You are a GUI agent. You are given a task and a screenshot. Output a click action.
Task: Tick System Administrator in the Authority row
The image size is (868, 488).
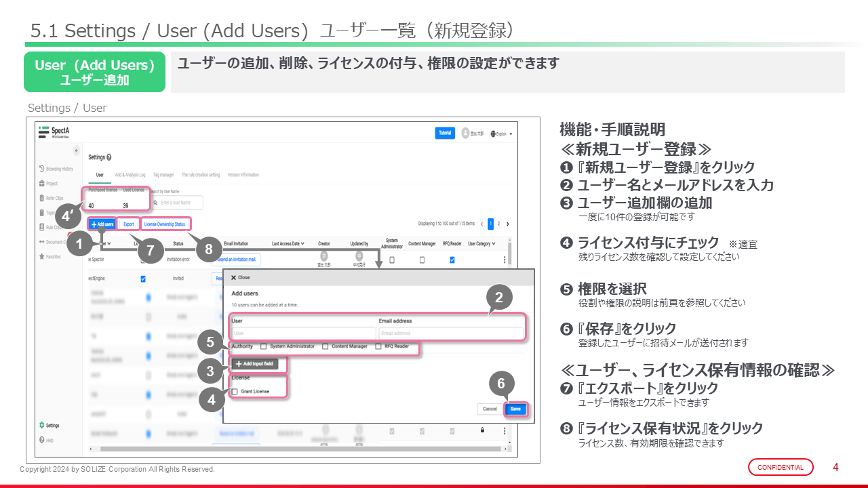coord(263,346)
